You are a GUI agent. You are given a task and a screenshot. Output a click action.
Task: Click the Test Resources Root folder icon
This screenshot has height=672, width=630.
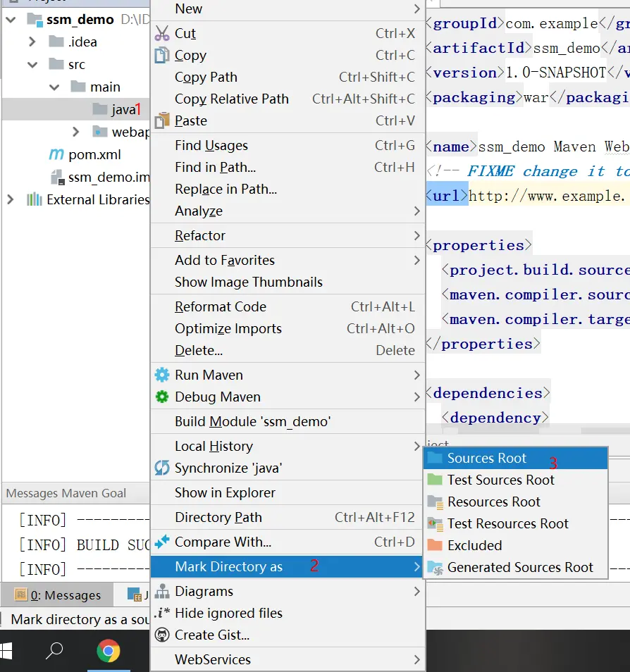coord(436,523)
